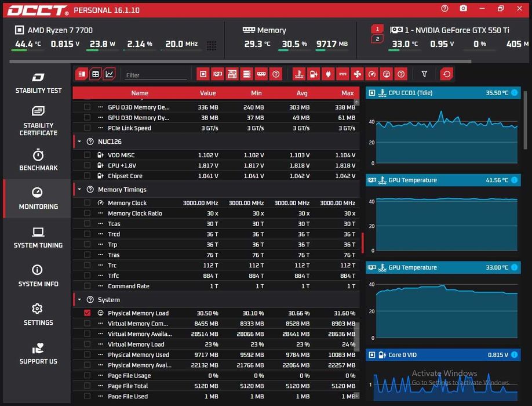
Task: Open the options dots for GPU D3D Memory Dy...
Action: (x=100, y=118)
